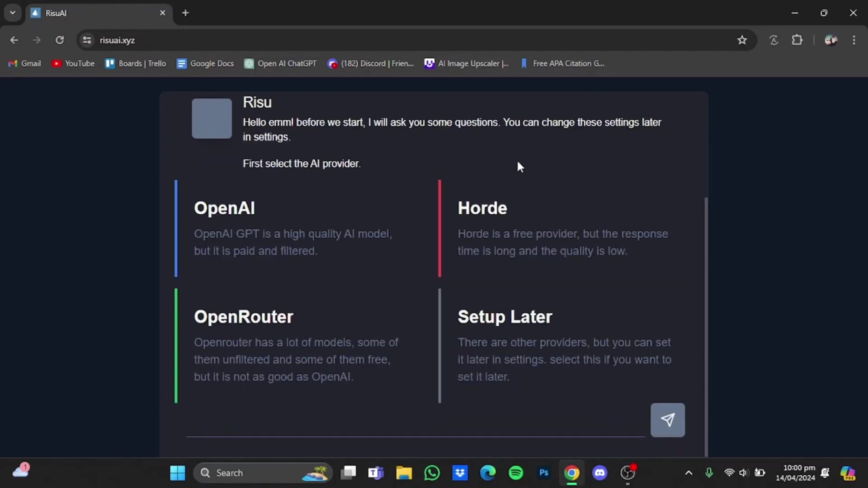This screenshot has width=868, height=488.
Task: Bookmark this page with star icon
Action: coord(742,40)
